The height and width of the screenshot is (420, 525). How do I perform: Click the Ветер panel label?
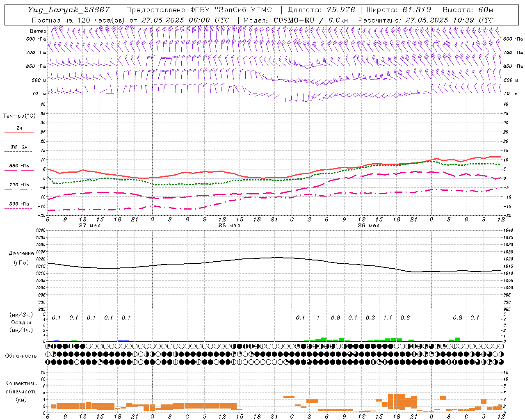click(38, 31)
